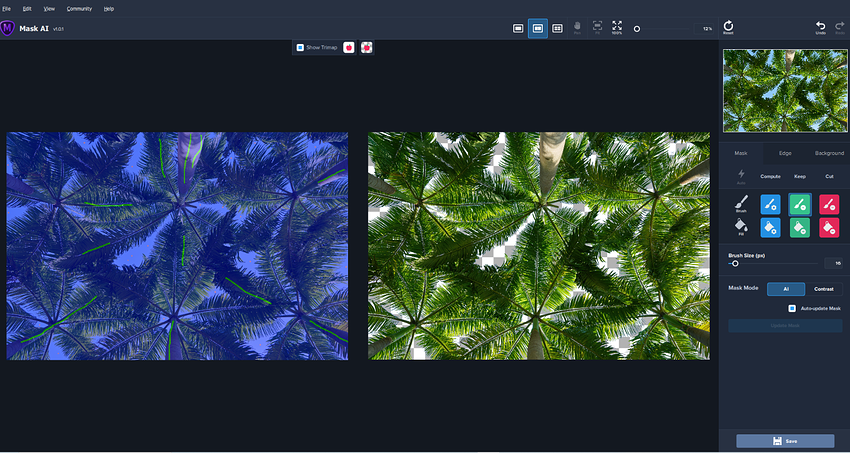
Task: Choose the green Keep fill bucket
Action: click(x=800, y=227)
